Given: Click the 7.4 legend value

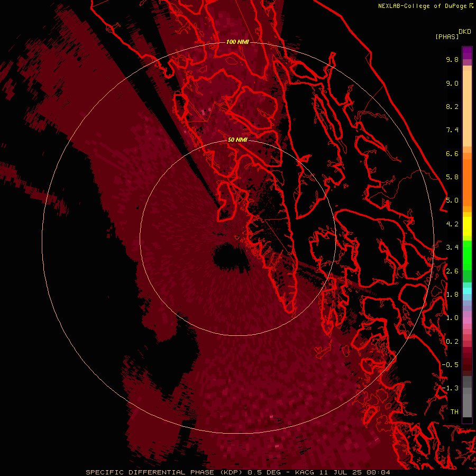Looking at the screenshot, I should (x=452, y=130).
